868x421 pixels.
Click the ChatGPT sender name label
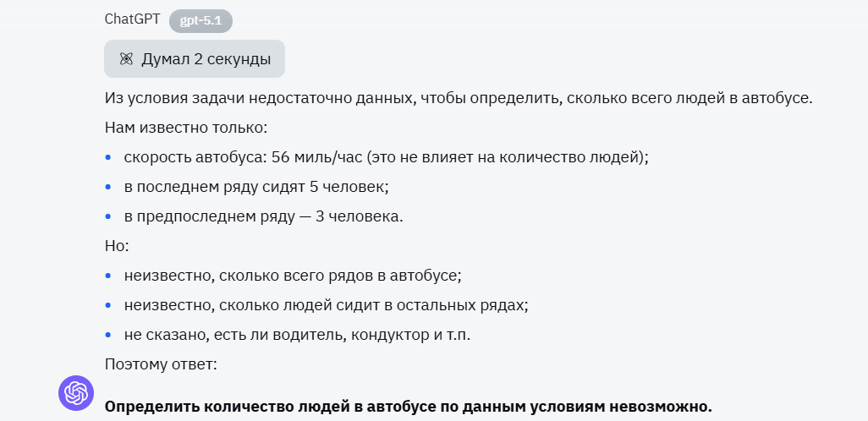click(133, 19)
